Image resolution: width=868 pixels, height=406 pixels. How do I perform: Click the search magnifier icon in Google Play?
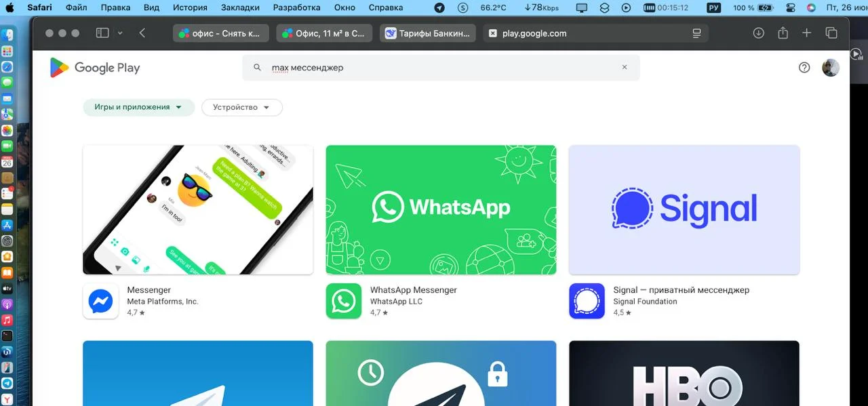click(257, 68)
